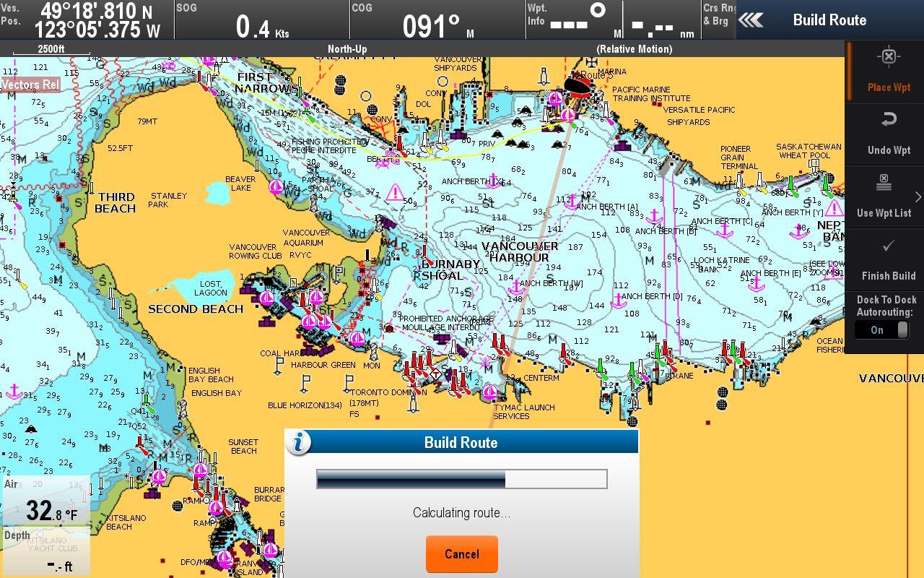Click the Sunset Beach label
This screenshot has width=924, height=578.
243,446
